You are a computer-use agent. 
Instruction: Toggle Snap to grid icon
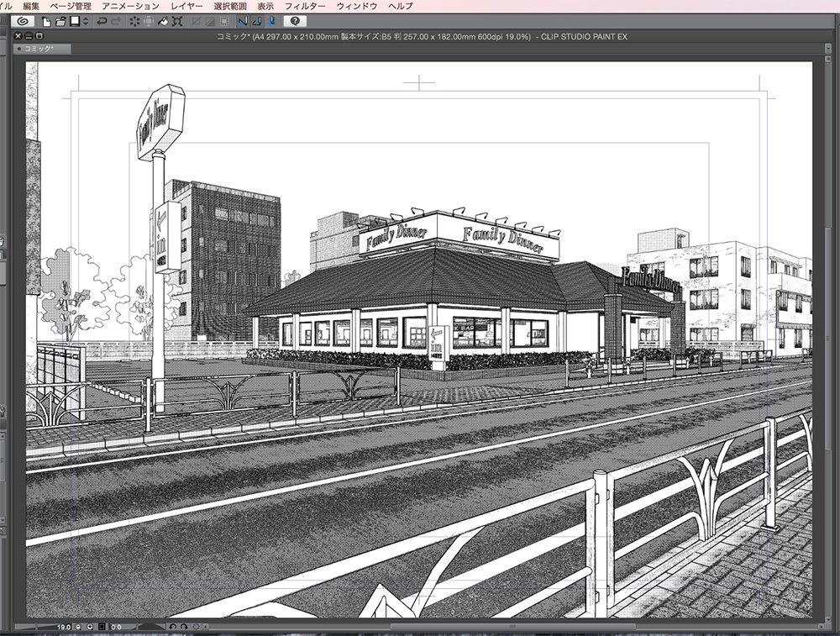(x=271, y=22)
